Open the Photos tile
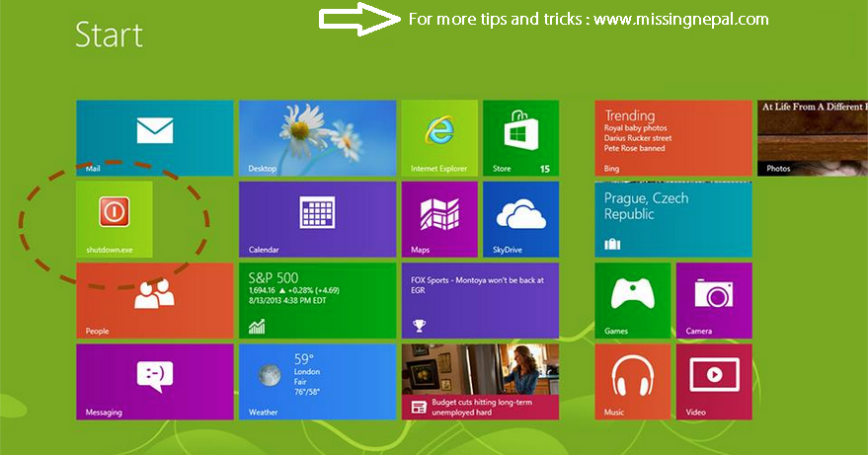The height and width of the screenshot is (455, 868). point(813,138)
